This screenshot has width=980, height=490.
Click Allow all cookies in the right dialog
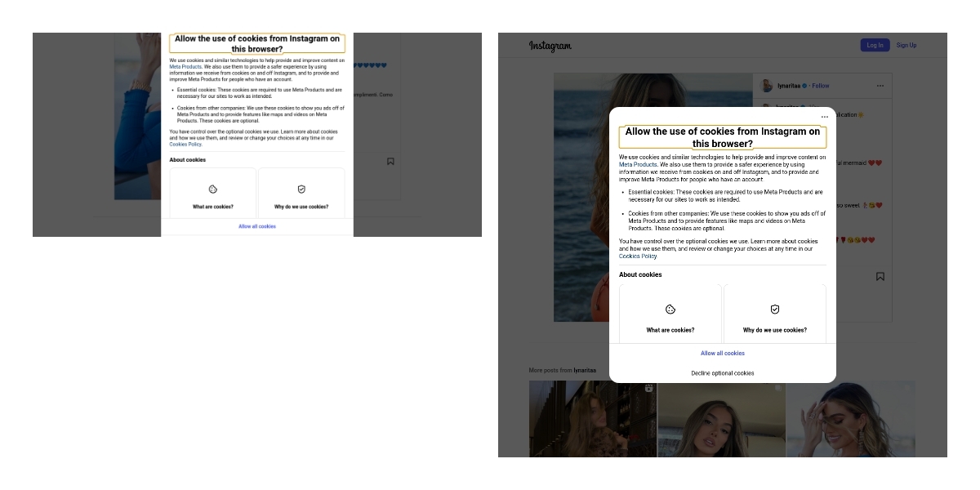point(723,354)
